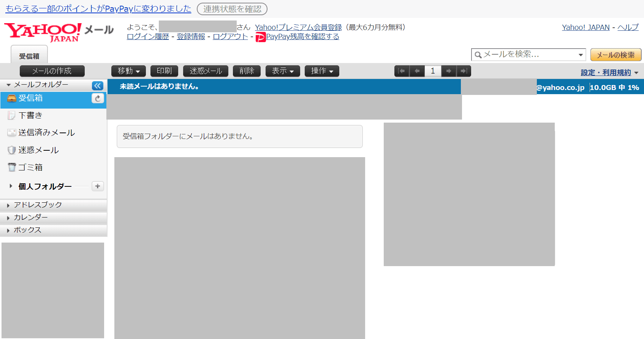Click the 未読メールはありません message
Image resolution: width=644 pixels, height=339 pixels.
coord(159,87)
